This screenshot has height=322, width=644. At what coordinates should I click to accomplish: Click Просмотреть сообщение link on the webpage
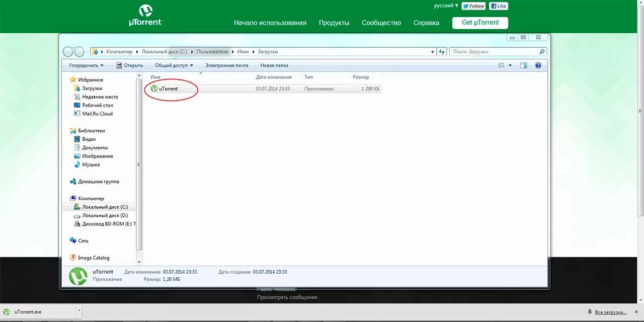tap(287, 297)
